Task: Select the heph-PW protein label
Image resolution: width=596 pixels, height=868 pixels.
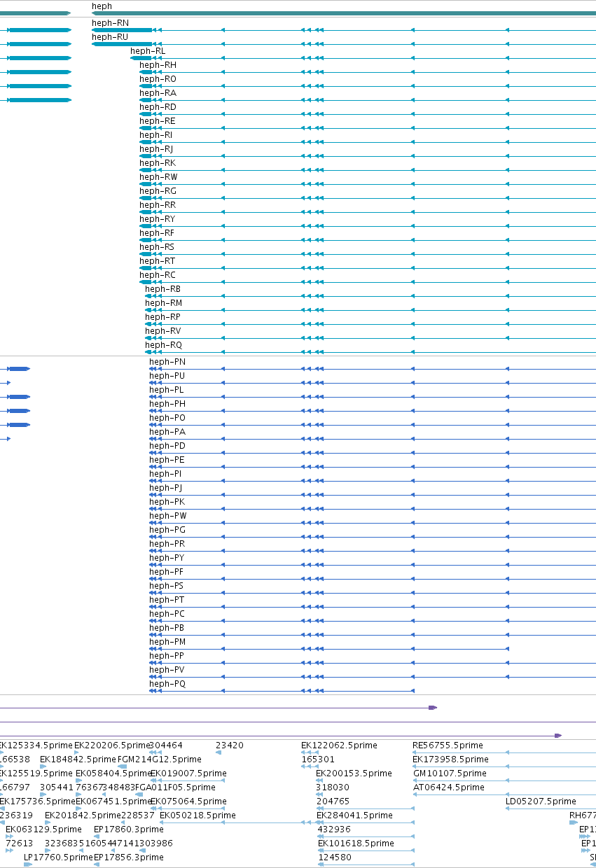Action: 168,516
